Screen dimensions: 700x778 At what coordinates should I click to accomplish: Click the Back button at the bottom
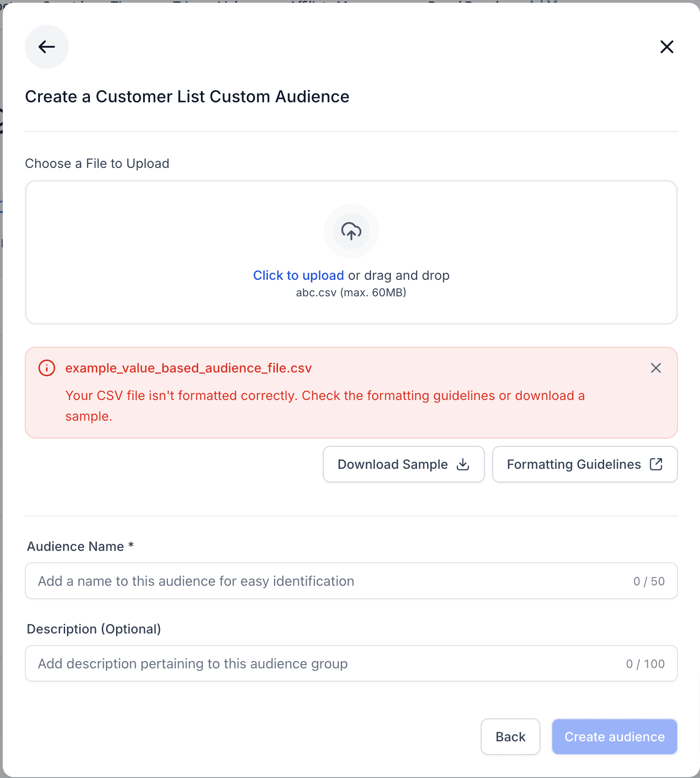coord(511,737)
